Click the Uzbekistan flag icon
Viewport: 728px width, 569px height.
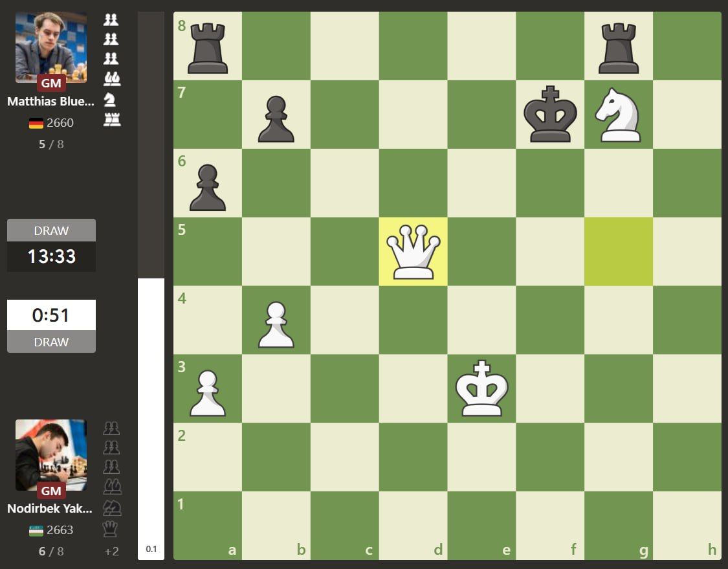point(36,530)
